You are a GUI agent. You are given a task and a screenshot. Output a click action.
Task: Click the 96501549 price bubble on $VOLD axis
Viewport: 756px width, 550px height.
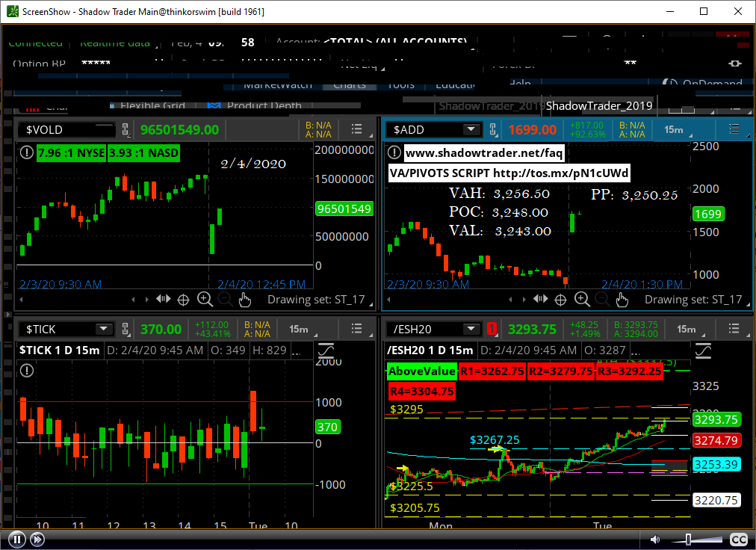(x=344, y=208)
